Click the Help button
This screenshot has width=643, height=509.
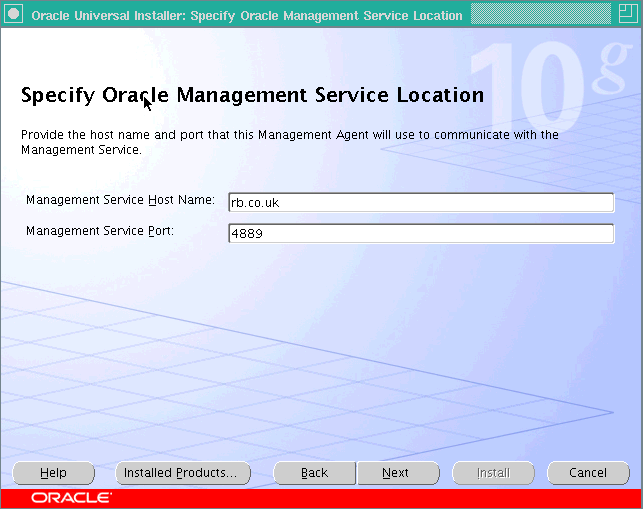53,473
